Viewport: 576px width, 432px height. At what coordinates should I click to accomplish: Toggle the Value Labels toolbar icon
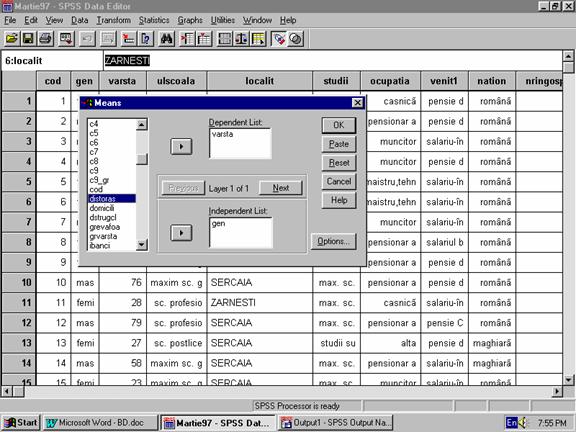[279, 39]
